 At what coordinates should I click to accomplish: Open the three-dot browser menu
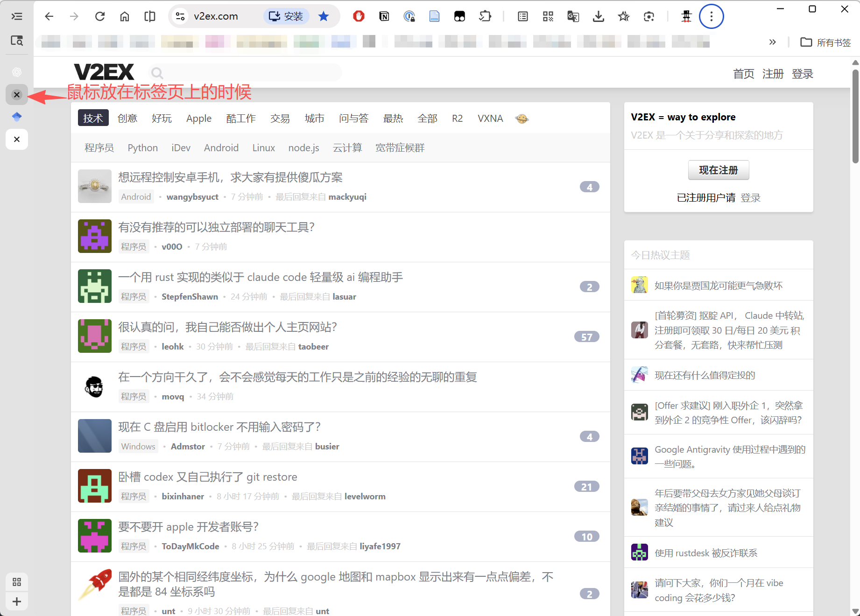point(711,17)
